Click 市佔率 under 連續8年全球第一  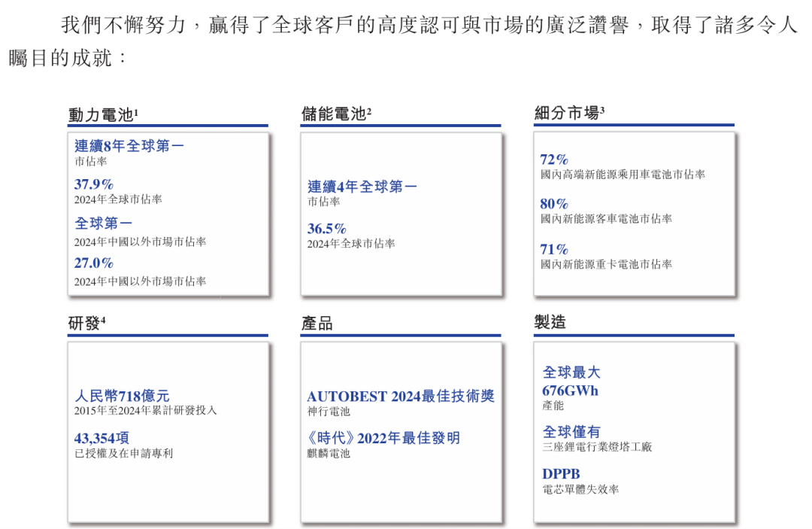coord(90,162)
